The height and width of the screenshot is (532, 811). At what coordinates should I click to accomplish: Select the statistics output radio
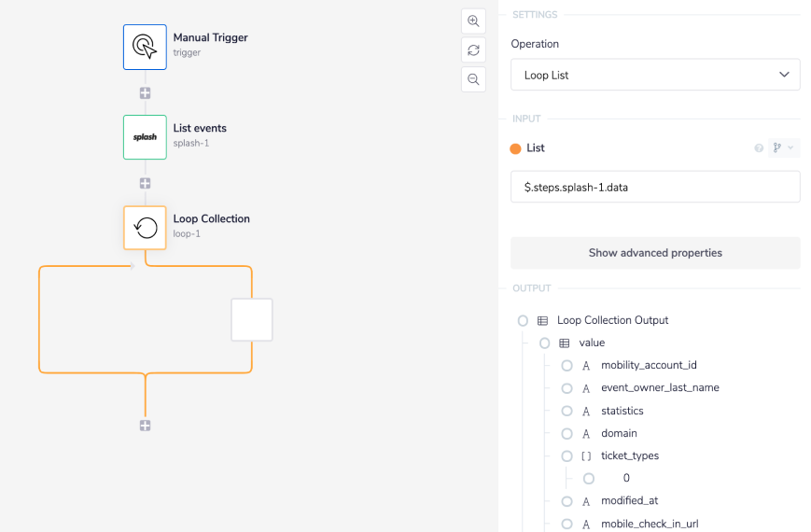pos(566,412)
